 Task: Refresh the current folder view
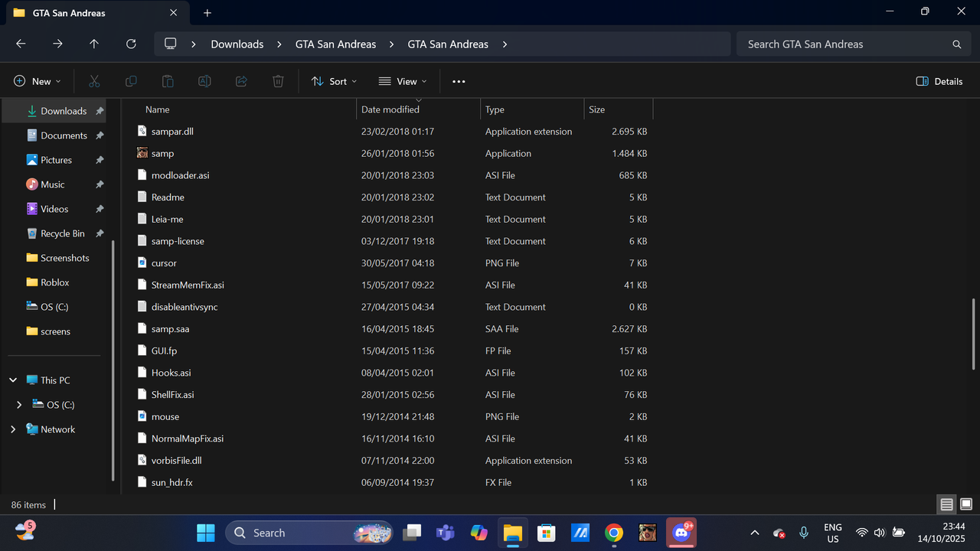(x=131, y=44)
